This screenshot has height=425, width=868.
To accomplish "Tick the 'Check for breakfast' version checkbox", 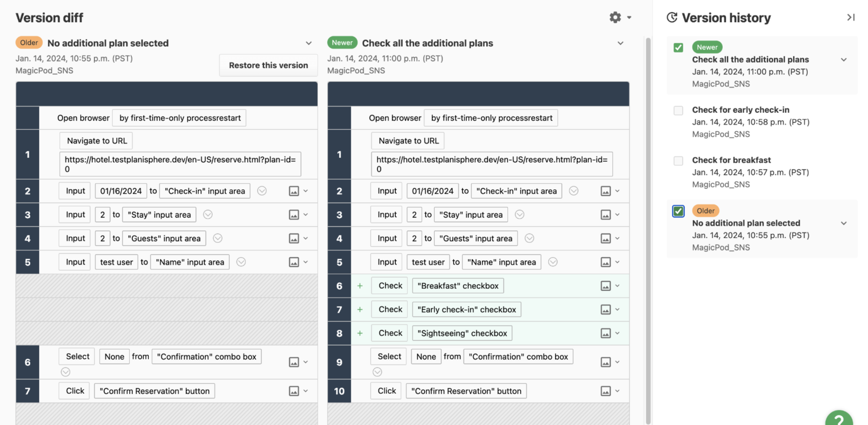I will pyautogui.click(x=678, y=161).
